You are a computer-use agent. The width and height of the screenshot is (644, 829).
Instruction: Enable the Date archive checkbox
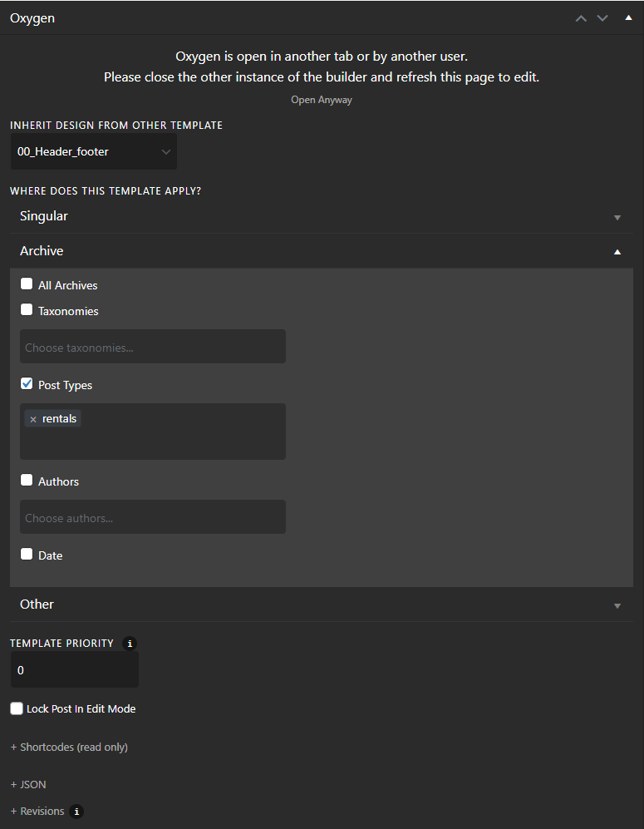(27, 554)
